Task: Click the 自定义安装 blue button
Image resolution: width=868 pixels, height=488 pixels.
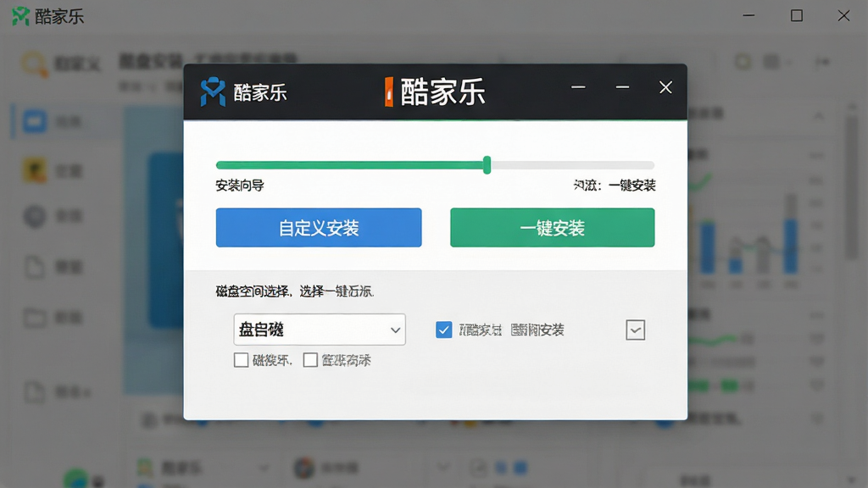Action: (x=319, y=227)
